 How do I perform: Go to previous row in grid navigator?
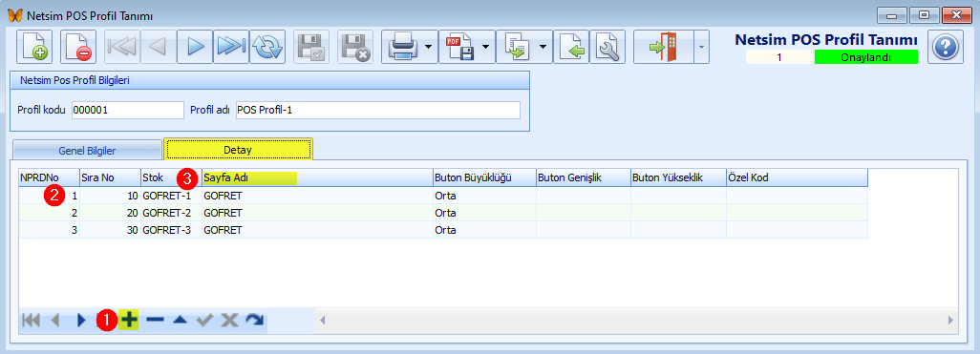[55, 321]
